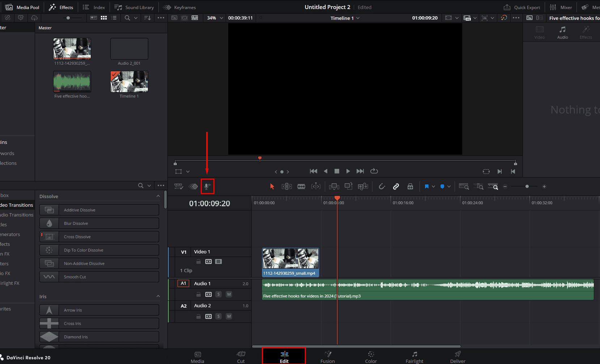Image resolution: width=600 pixels, height=364 pixels.
Task: Switch to the Fusion page
Action: pyautogui.click(x=327, y=356)
